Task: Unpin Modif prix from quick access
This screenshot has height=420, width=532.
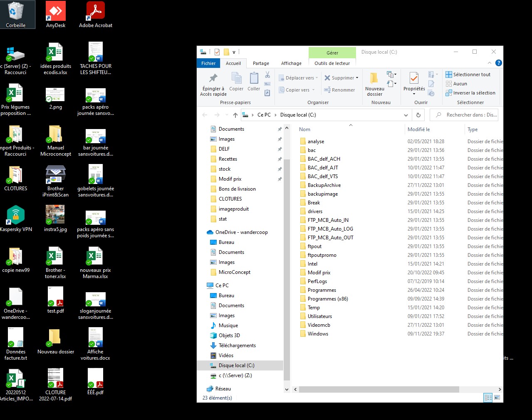Action: click(280, 179)
